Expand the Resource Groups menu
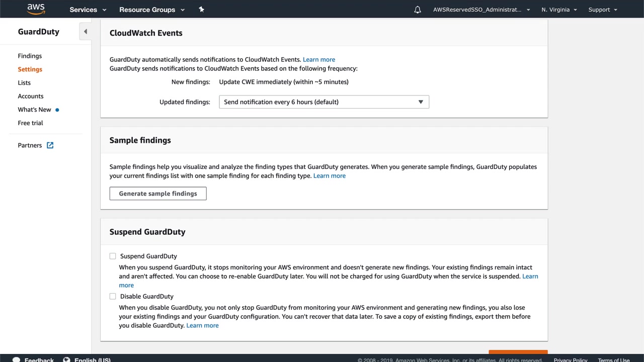The height and width of the screenshot is (362, 644). [152, 10]
